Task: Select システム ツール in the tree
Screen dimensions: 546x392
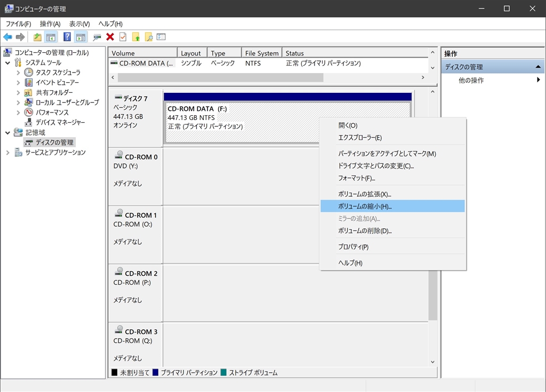Action: click(x=43, y=63)
